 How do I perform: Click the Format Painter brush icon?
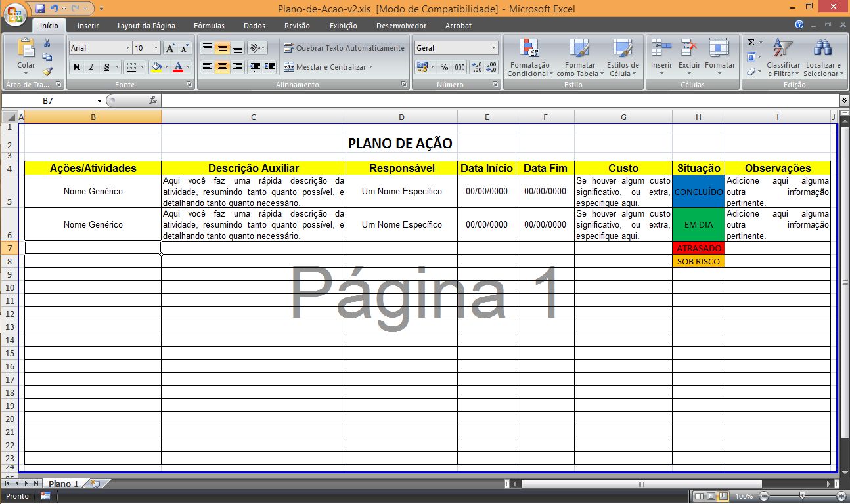click(x=47, y=72)
